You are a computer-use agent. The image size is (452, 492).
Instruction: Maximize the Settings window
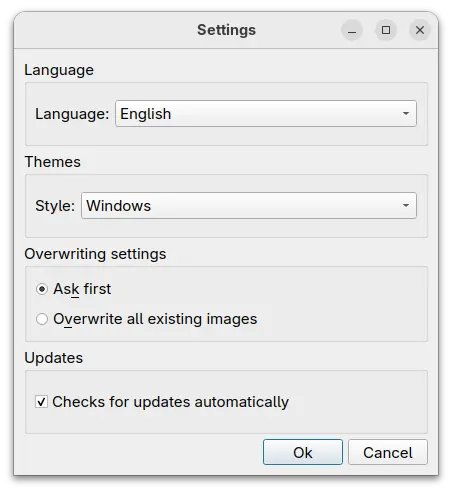(x=386, y=30)
